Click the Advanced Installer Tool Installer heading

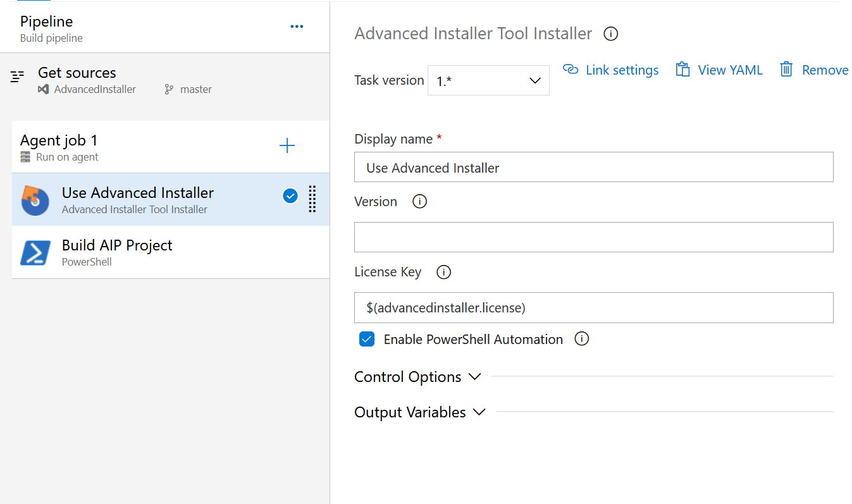click(x=473, y=34)
